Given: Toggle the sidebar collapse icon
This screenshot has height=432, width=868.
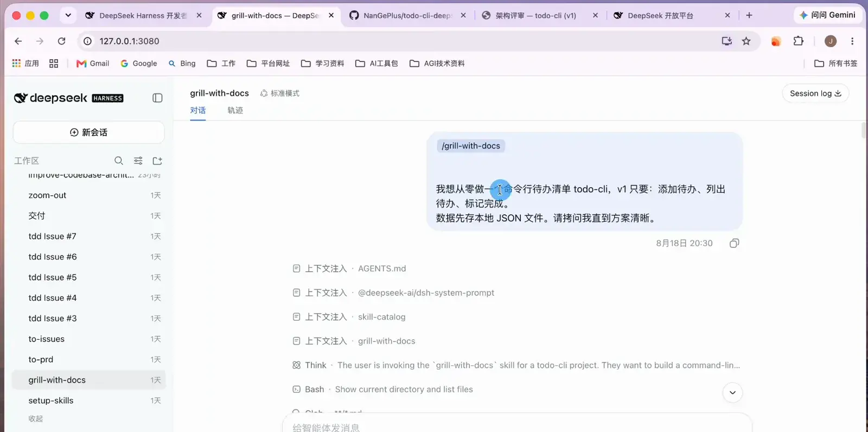Looking at the screenshot, I should coord(157,98).
